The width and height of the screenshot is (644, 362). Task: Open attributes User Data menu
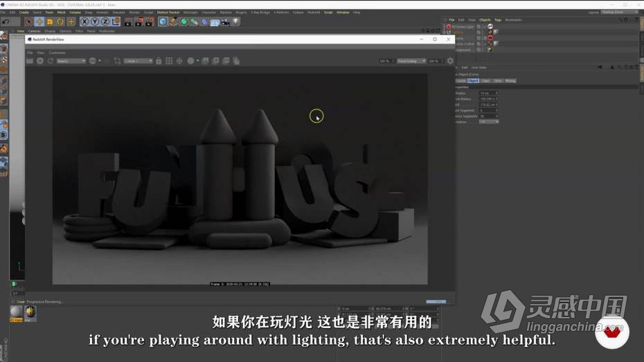(x=479, y=67)
